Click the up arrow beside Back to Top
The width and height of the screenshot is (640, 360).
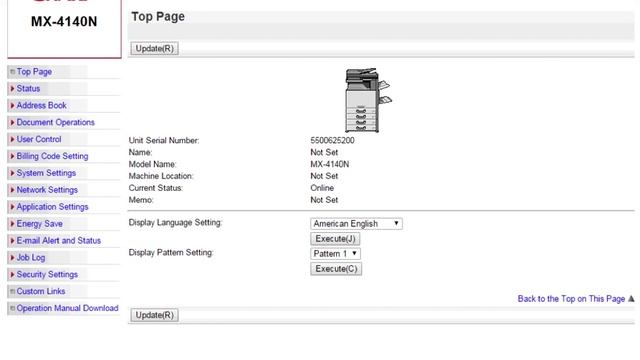coord(631,299)
